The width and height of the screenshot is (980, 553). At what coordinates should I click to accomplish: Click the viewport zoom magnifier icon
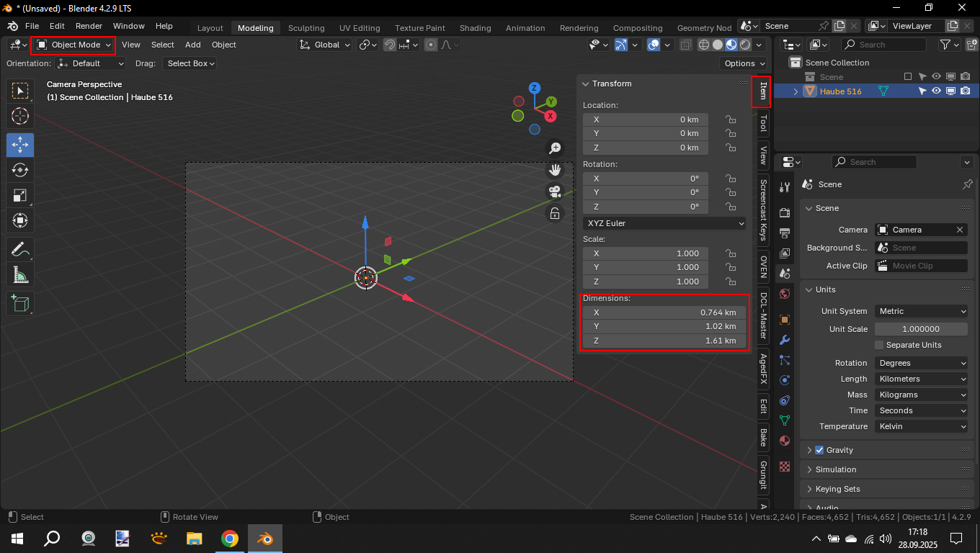(x=555, y=148)
